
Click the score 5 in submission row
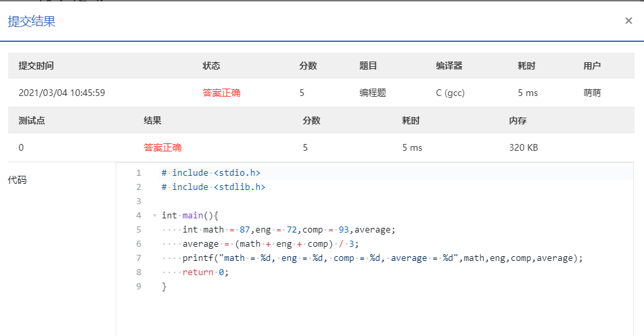pyautogui.click(x=302, y=93)
